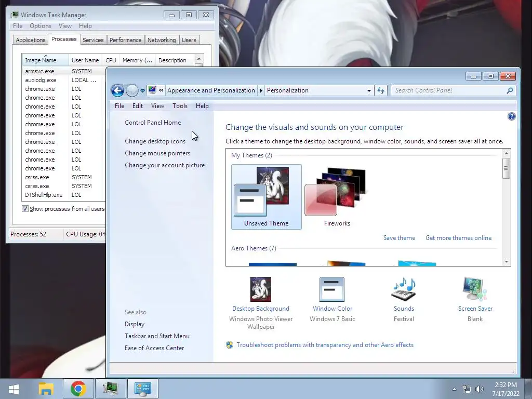The width and height of the screenshot is (532, 399).
Task: Open recent pages dropdown beside navigation arrows
Action: pos(142,91)
